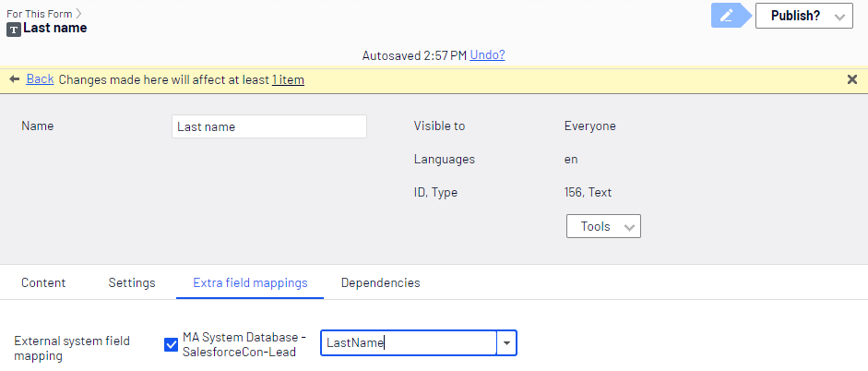Open the Tools dropdown
Viewport: 868px width, 371px height.
[603, 226]
